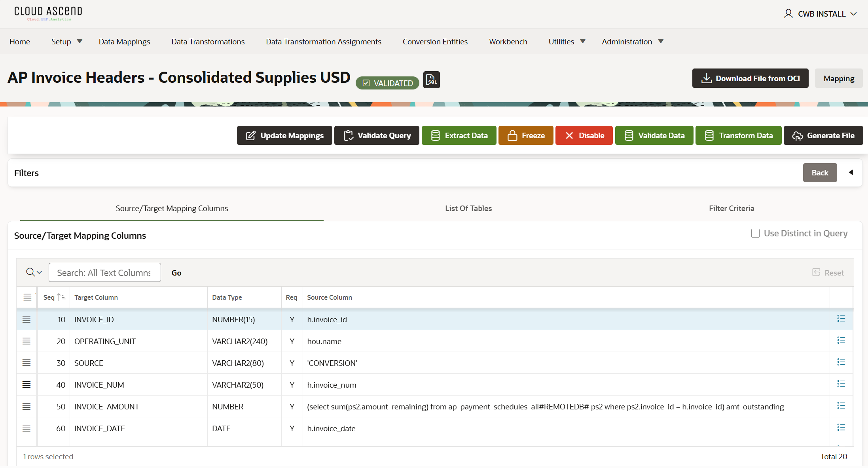Click the Update Mappings button
868x468 pixels.
(x=284, y=135)
